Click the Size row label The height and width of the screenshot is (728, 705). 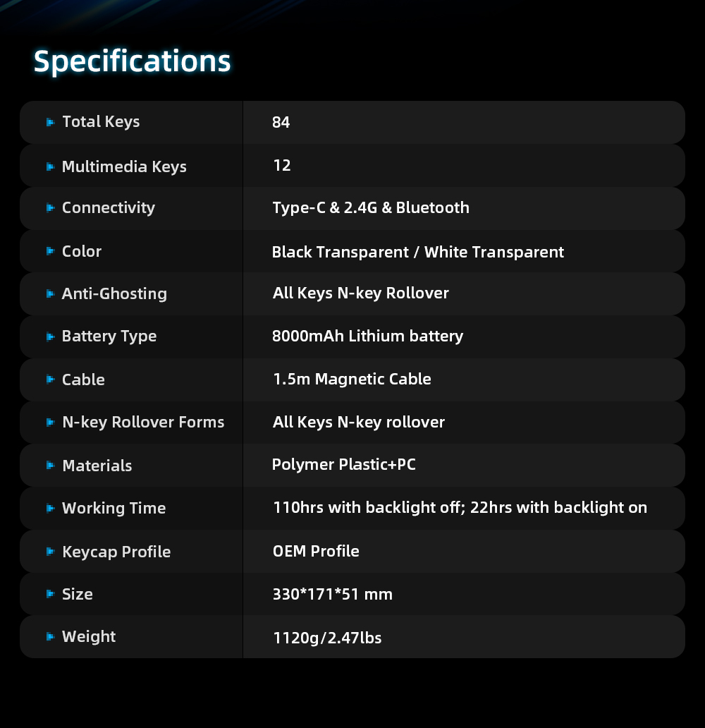[78, 594]
